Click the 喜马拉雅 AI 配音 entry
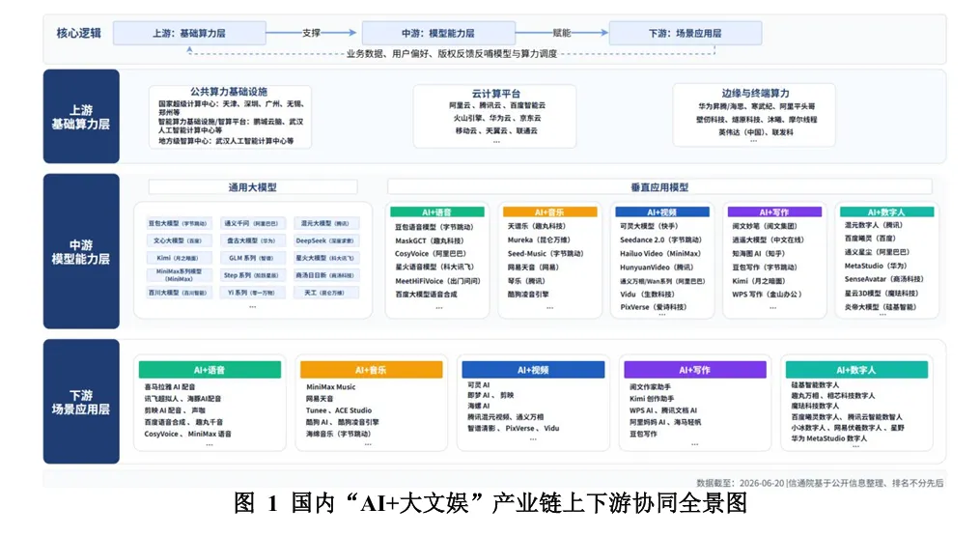This screenshot has height=536, width=980. pos(170,387)
